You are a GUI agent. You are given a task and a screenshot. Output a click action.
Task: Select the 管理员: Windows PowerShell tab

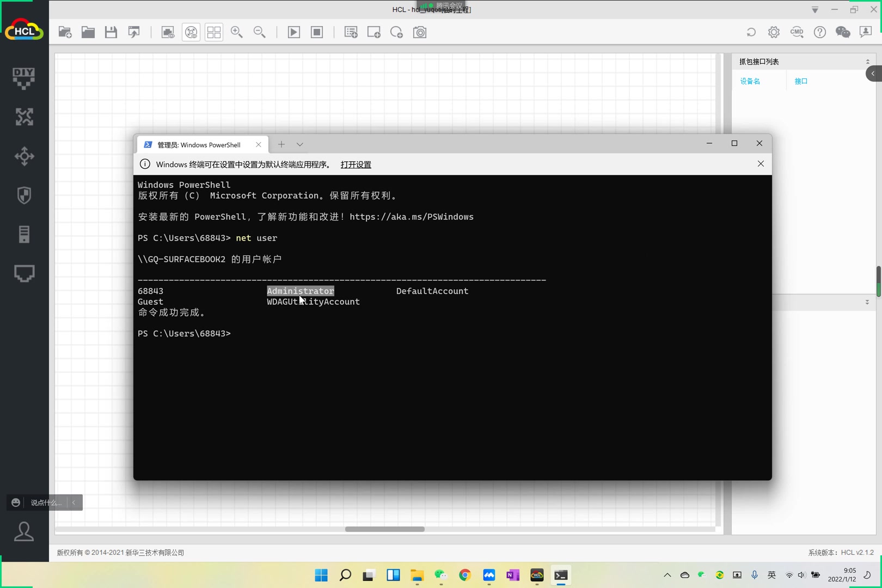click(x=199, y=145)
